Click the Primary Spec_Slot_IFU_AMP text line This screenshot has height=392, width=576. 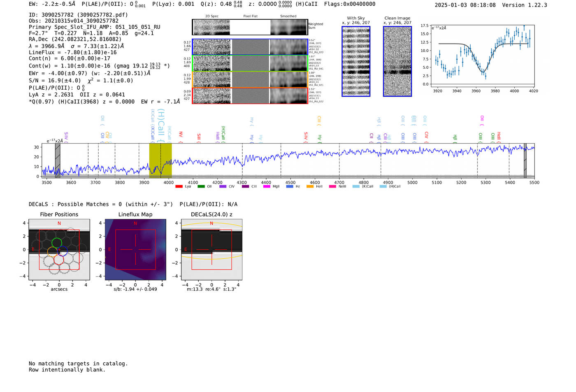pyautogui.click(x=95, y=27)
